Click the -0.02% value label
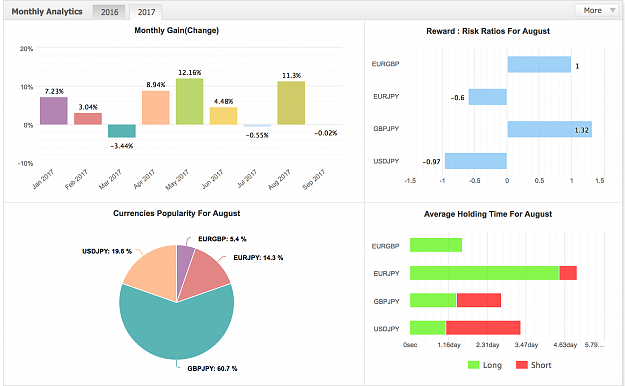Screen dimensions: 625x386 [x=326, y=133]
